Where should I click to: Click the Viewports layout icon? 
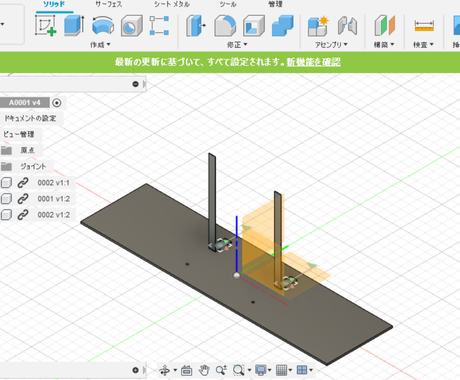click(x=302, y=370)
